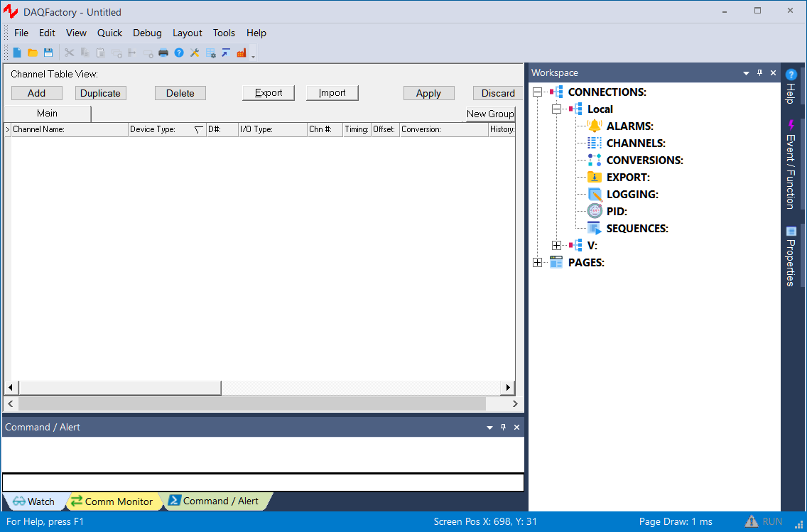Screen dimensions: 807x532
Task: Open the Debug menu
Action: tap(147, 33)
